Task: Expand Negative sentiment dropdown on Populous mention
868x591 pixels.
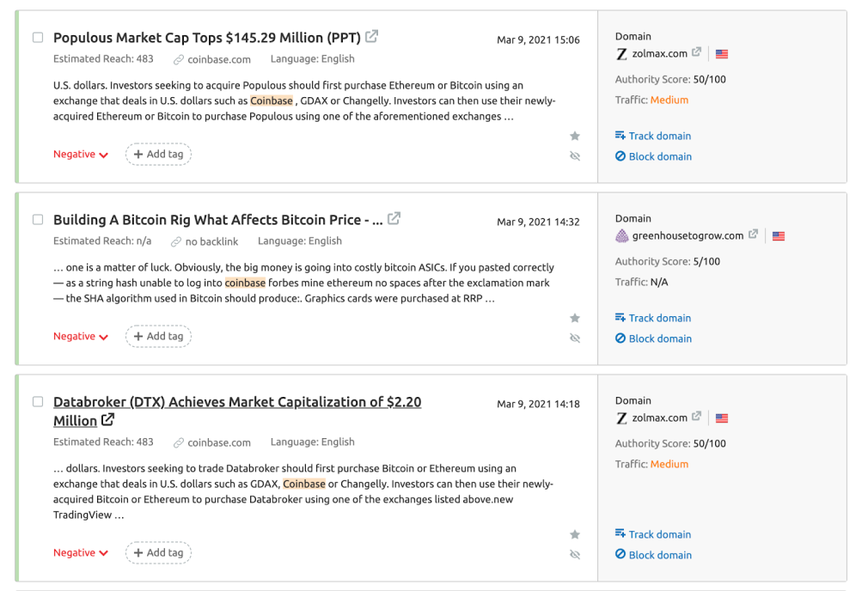Action: point(81,155)
